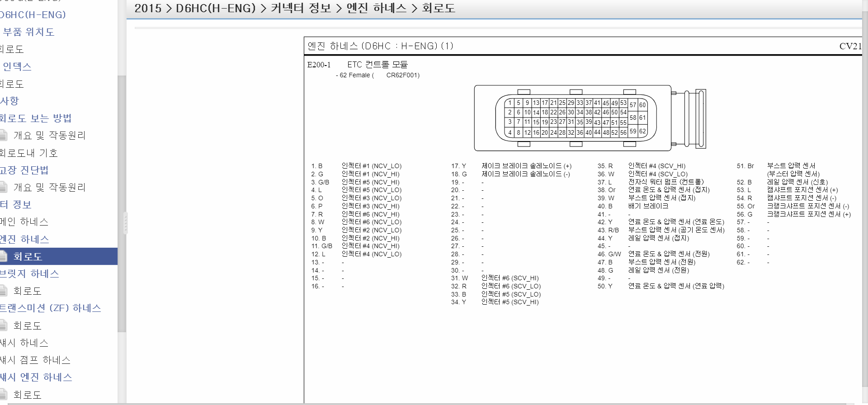Click the ETC 컨트롤 모듈 heading
The height and width of the screenshot is (405, 868).
point(377,65)
